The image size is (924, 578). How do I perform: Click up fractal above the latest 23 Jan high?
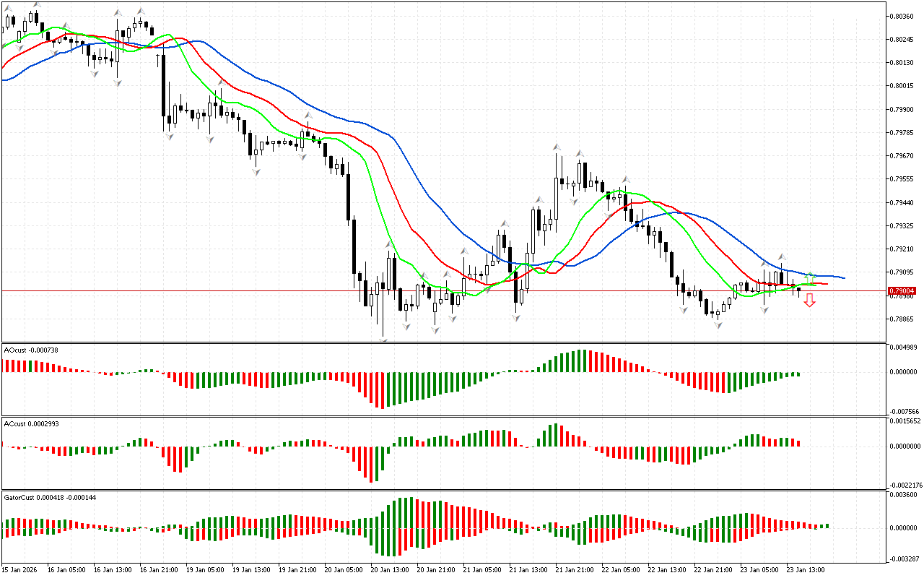[x=782, y=257]
